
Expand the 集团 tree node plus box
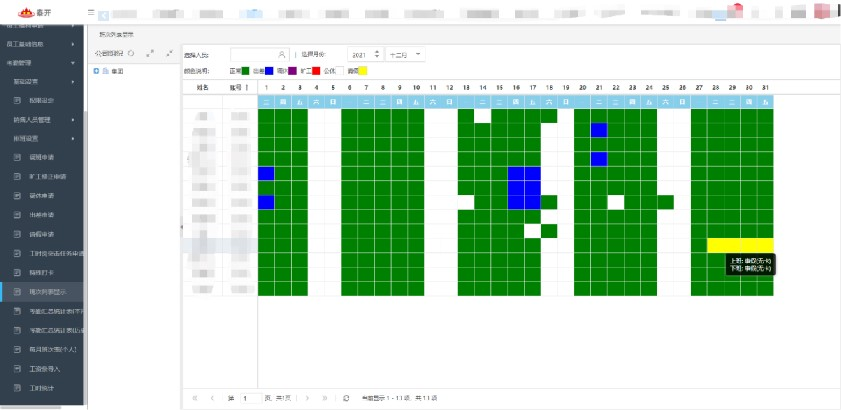click(x=96, y=71)
